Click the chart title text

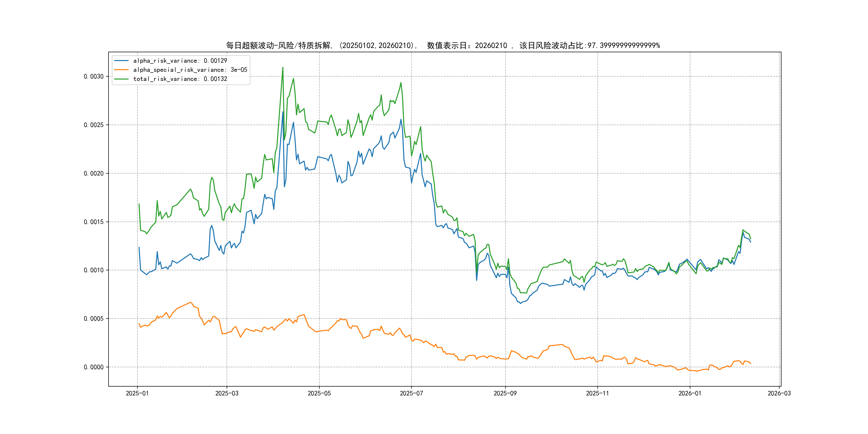pos(443,46)
